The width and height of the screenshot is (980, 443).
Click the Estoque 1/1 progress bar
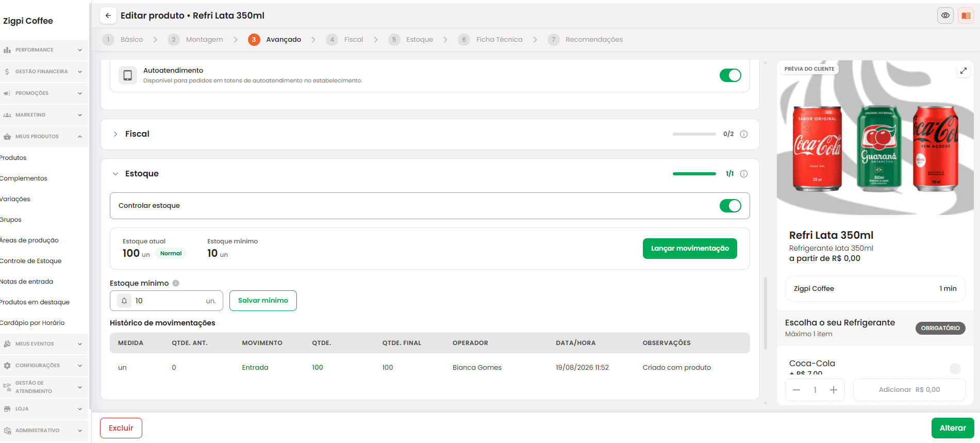pyautogui.click(x=694, y=174)
